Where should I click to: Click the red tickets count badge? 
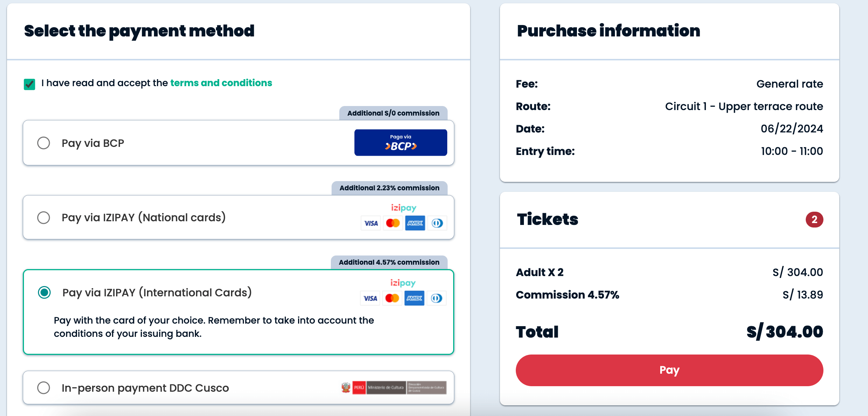tap(814, 220)
